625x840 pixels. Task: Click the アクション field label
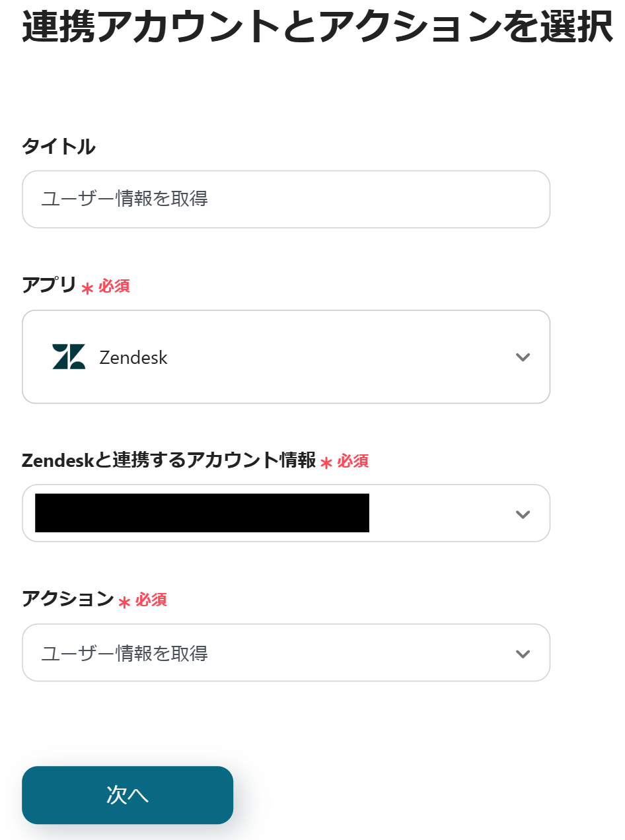[68, 599]
